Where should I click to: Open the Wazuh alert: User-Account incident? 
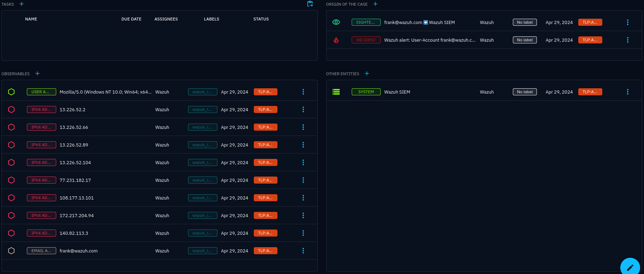[x=430, y=40]
